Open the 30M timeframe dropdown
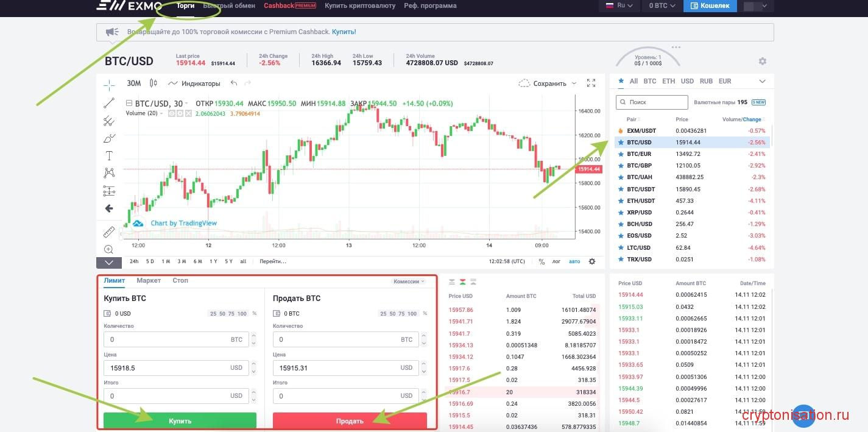Viewport: 868px width, 432px height. point(133,83)
